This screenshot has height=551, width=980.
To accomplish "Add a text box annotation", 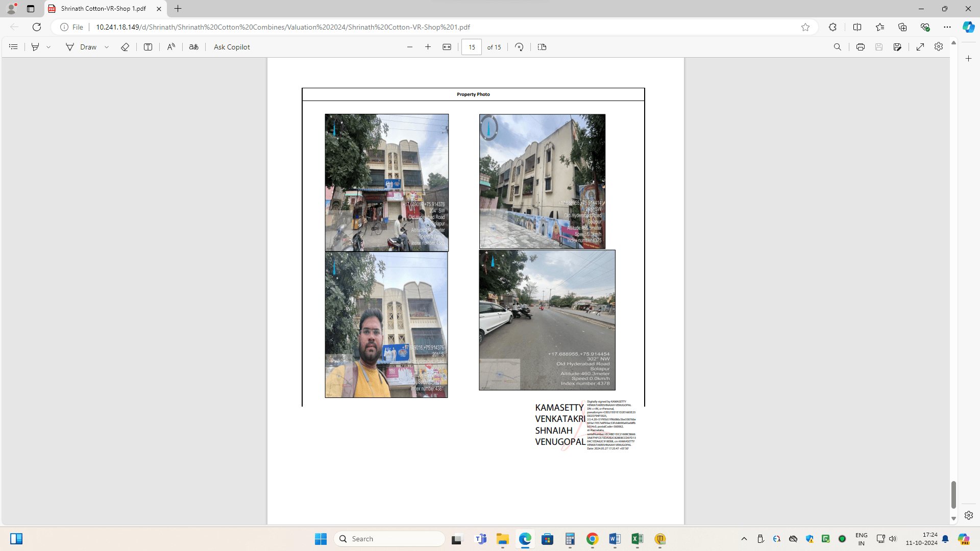I will [148, 47].
